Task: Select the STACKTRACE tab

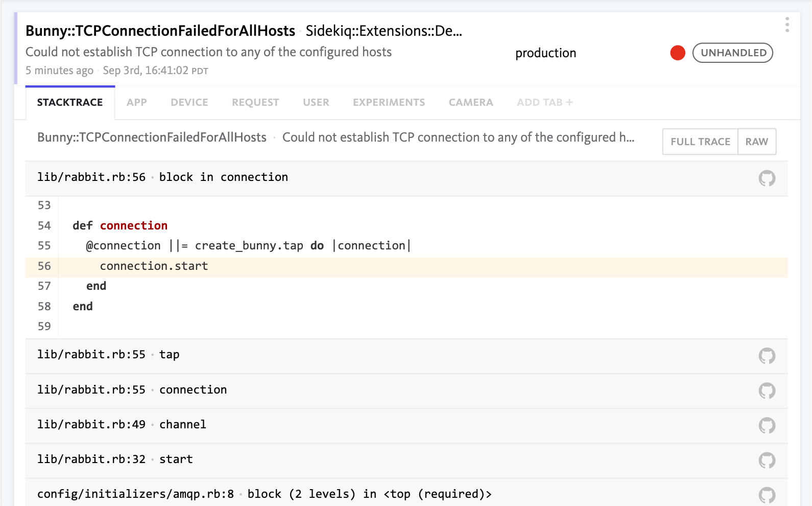Action: point(70,102)
